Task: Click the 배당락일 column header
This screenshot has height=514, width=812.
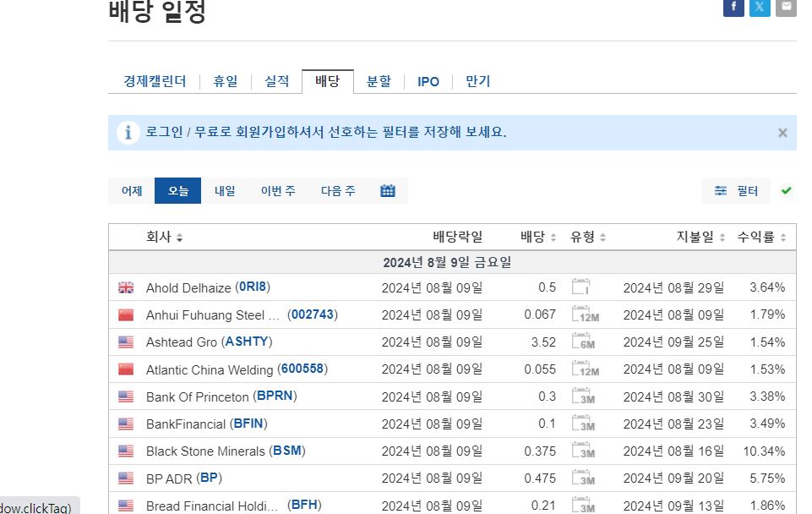Action: 457,238
